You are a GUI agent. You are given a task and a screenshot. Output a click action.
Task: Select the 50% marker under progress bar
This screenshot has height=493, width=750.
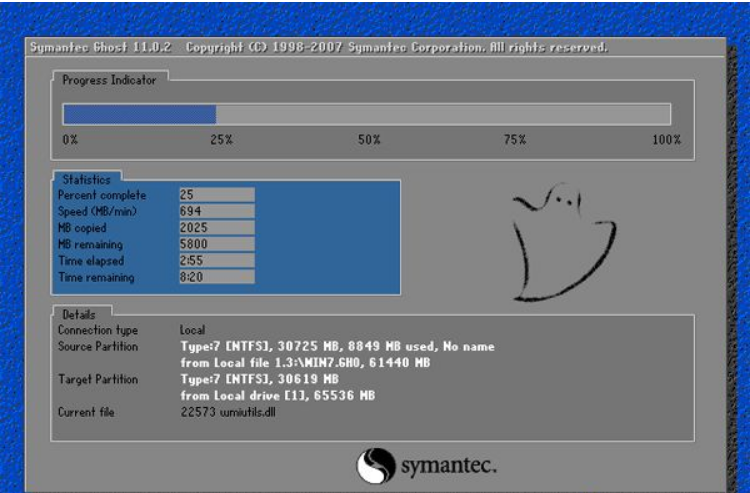click(368, 140)
